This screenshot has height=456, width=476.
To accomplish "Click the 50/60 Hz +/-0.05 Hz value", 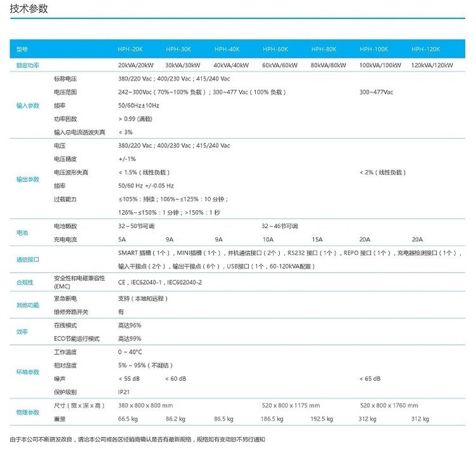I will point(146,185).
